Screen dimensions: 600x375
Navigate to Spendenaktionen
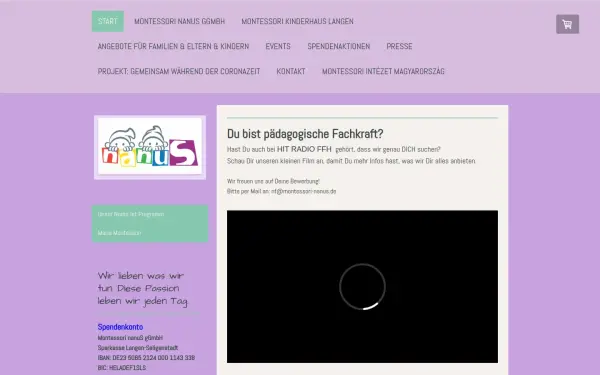pos(339,46)
